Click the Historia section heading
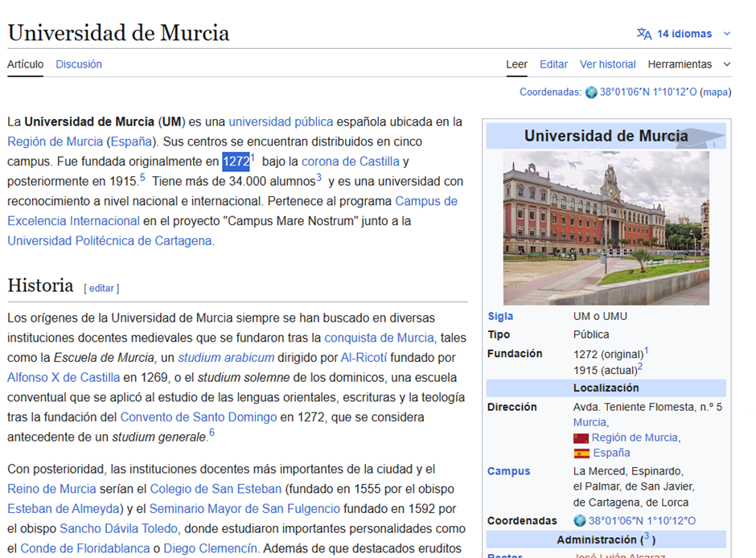 [x=40, y=285]
